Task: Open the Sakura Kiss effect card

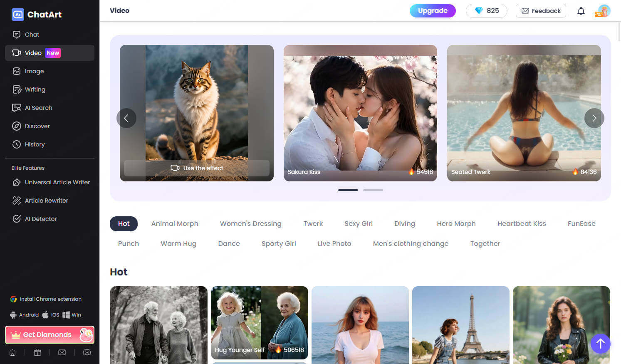Action: (x=360, y=113)
